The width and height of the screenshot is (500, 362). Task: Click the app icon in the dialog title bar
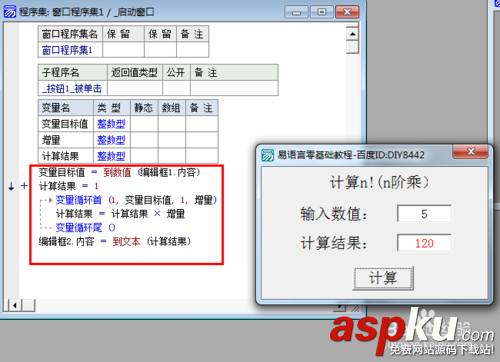click(267, 155)
